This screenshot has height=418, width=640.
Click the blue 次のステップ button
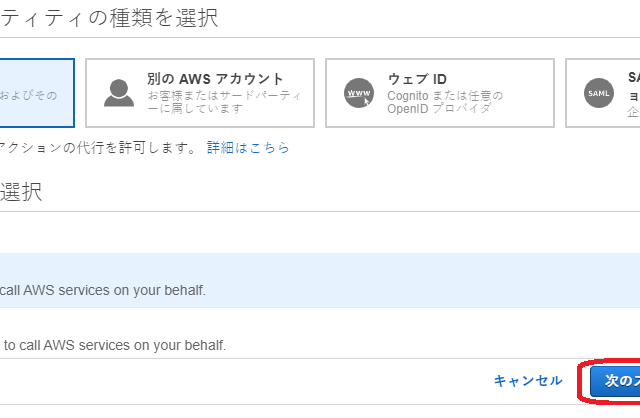click(x=611, y=380)
